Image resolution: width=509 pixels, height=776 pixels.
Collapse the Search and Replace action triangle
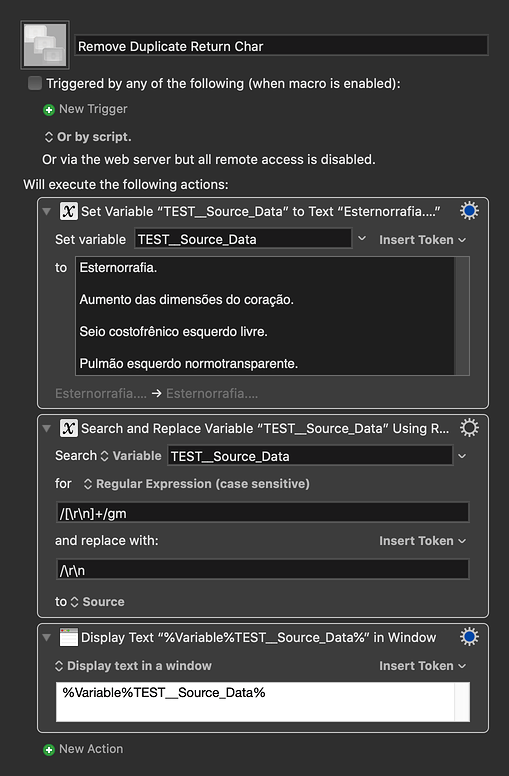[x=47, y=428]
